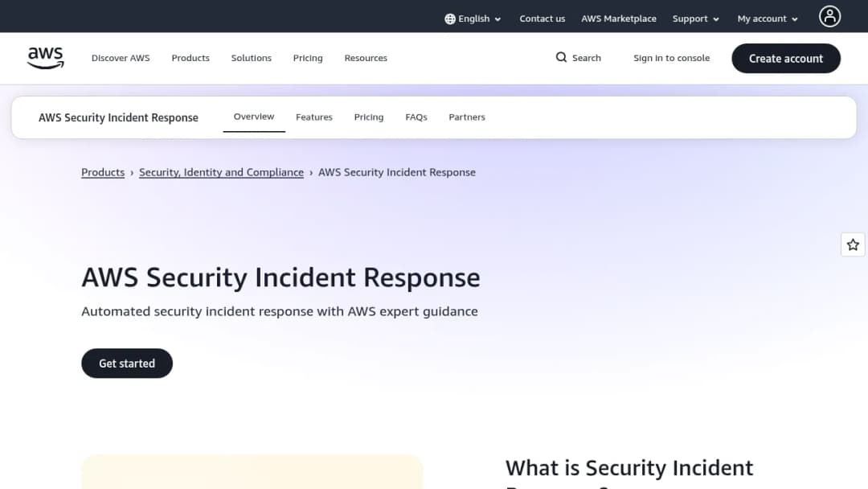Open Contact us link

542,18
